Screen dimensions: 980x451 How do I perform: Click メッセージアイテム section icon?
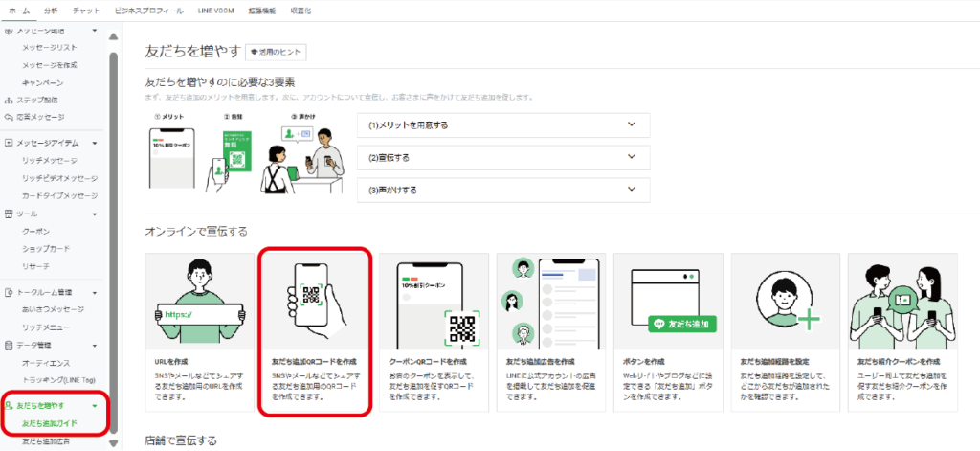(x=9, y=144)
